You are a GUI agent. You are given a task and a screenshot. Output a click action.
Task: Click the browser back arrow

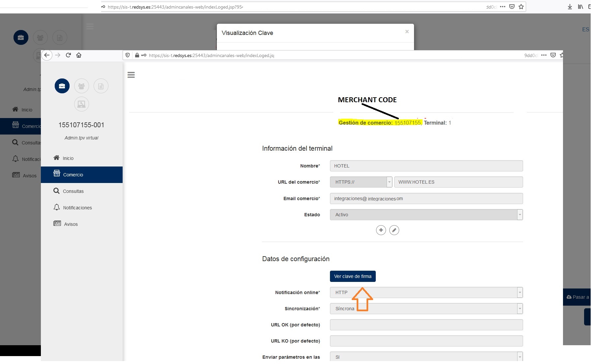click(x=47, y=55)
